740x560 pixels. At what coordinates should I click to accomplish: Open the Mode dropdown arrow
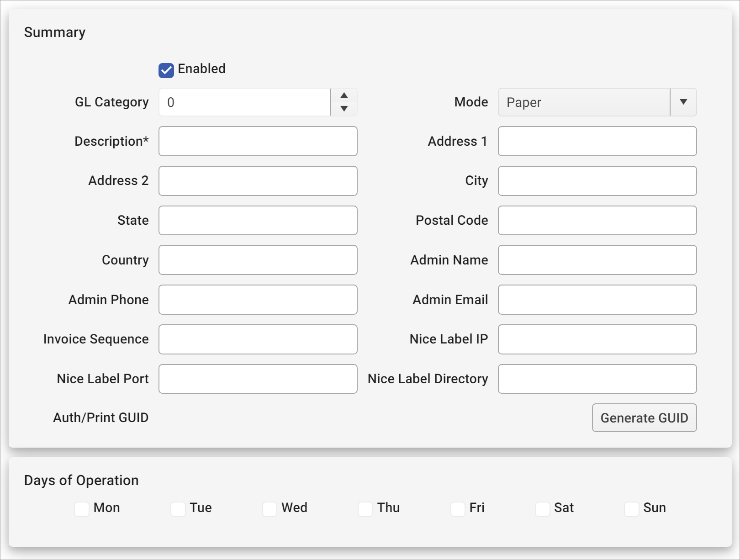[x=683, y=102]
